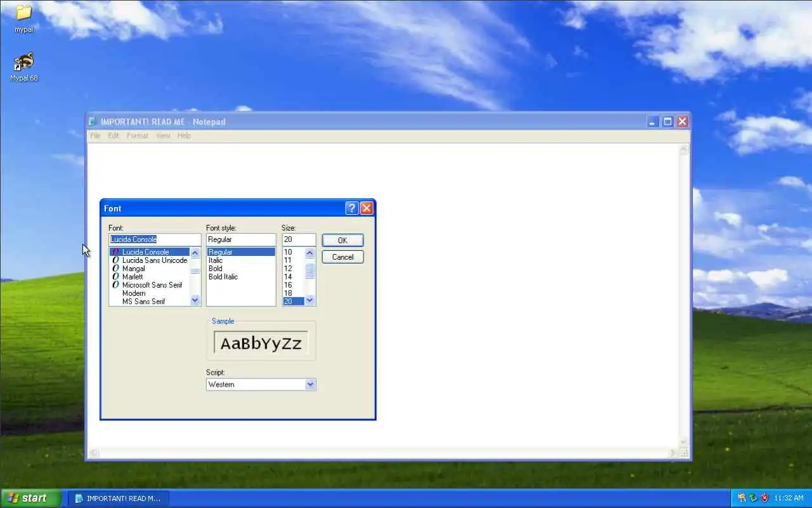812x508 pixels.
Task: Click the Notepad title bar icon
Action: coord(93,122)
